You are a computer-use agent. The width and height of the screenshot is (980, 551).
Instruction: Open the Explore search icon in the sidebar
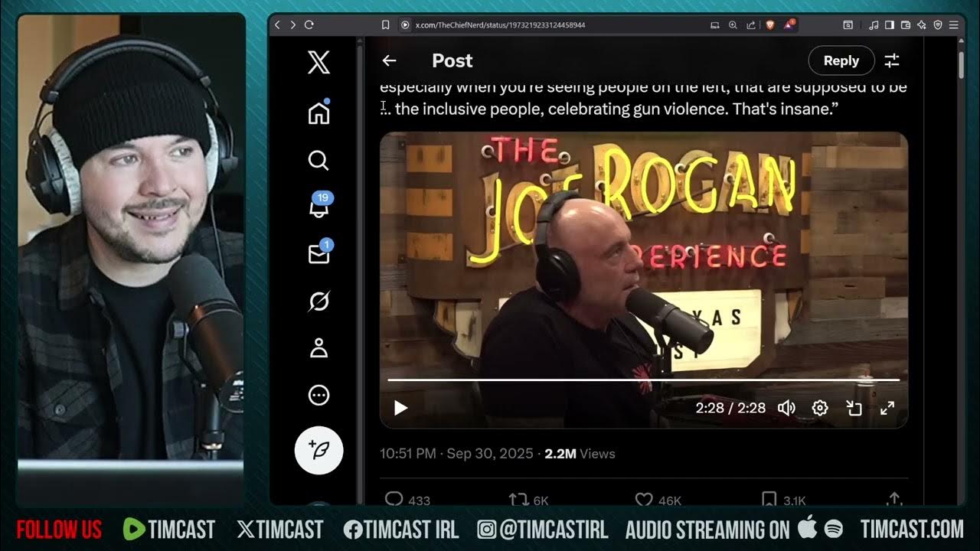click(x=318, y=160)
